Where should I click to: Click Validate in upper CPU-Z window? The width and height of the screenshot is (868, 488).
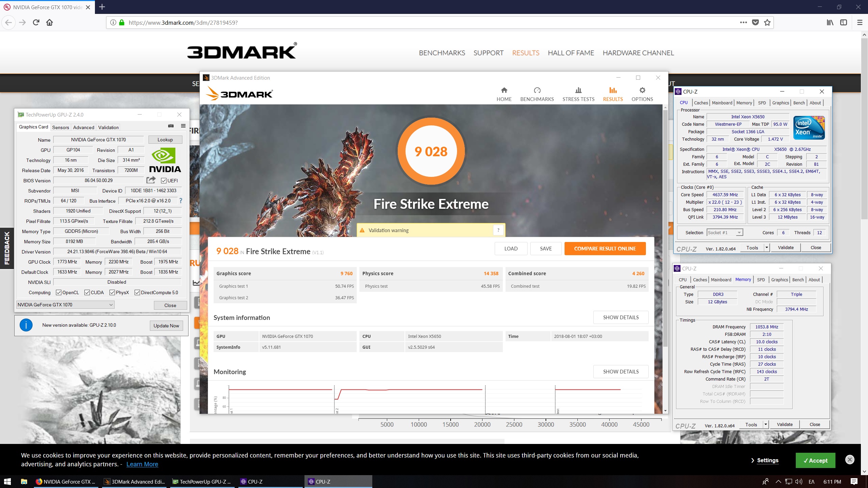coord(786,248)
